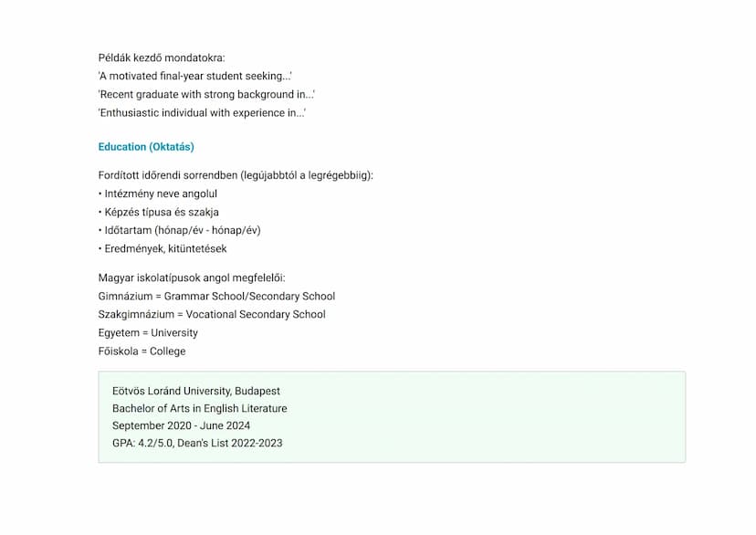Click the 'Fordított időrendi sorrendben' line
Viewport: 756px width, 535px height.
236,175
